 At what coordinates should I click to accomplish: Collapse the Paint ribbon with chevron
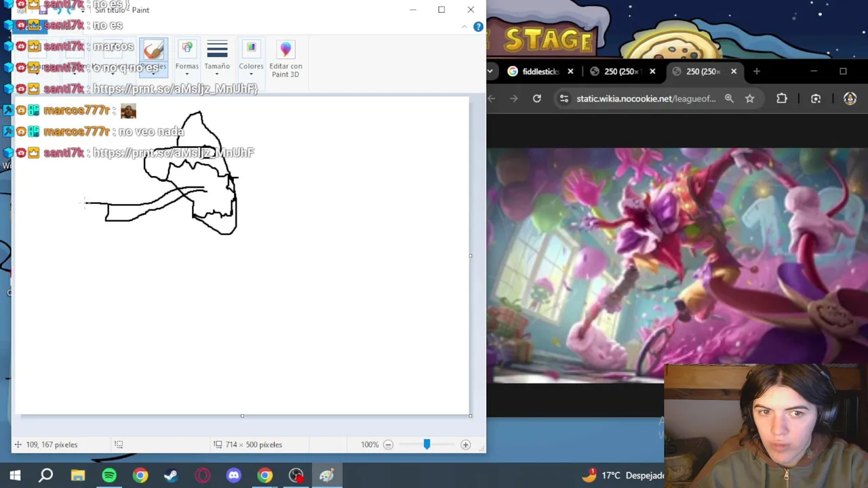point(465,27)
